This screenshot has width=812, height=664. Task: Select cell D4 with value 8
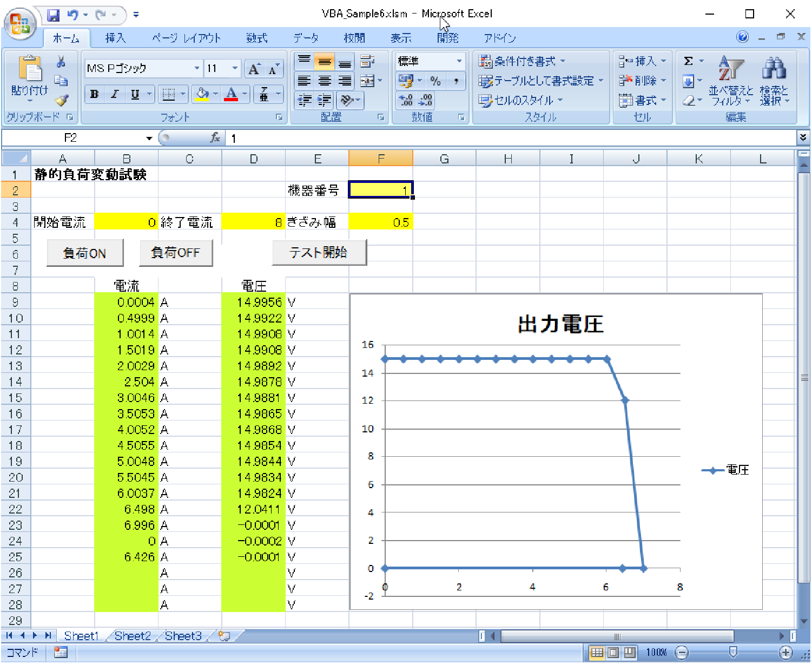coord(253,222)
